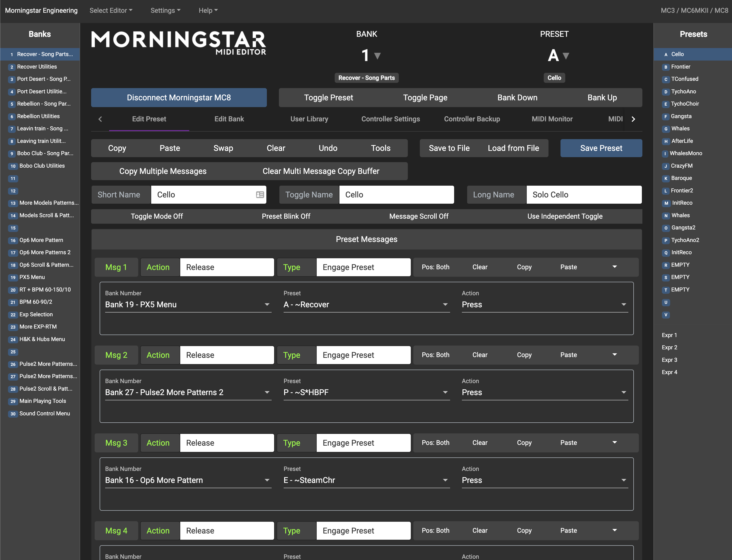The height and width of the screenshot is (560, 732).
Task: Open Msg 1 Bank Number dropdown
Action: coord(188,305)
